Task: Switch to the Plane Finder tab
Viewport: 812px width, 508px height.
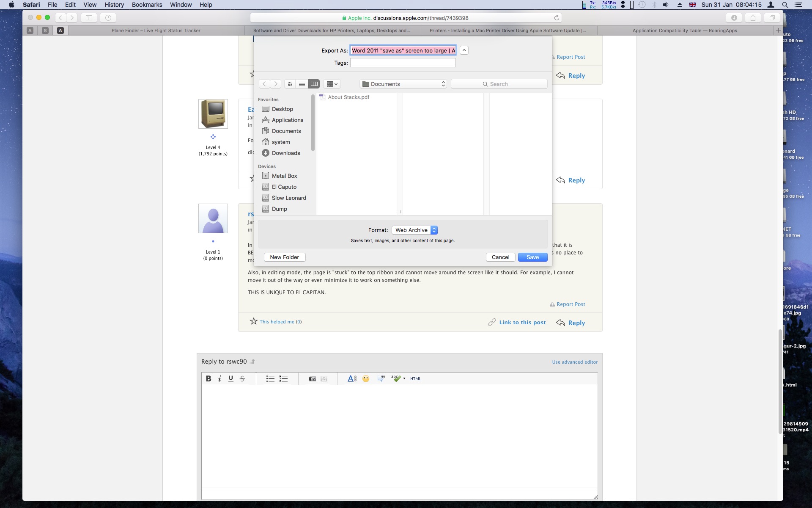Action: (156, 30)
